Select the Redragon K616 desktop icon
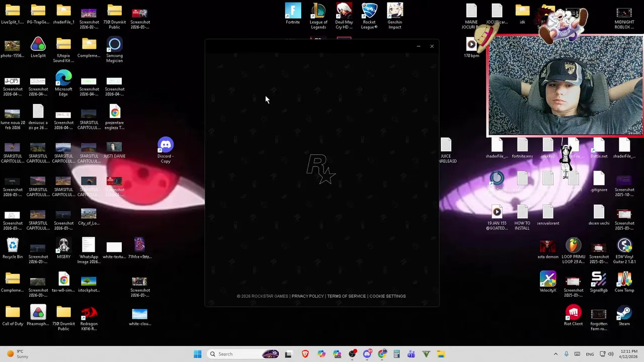Screen dimensions: 644x362 point(89,318)
